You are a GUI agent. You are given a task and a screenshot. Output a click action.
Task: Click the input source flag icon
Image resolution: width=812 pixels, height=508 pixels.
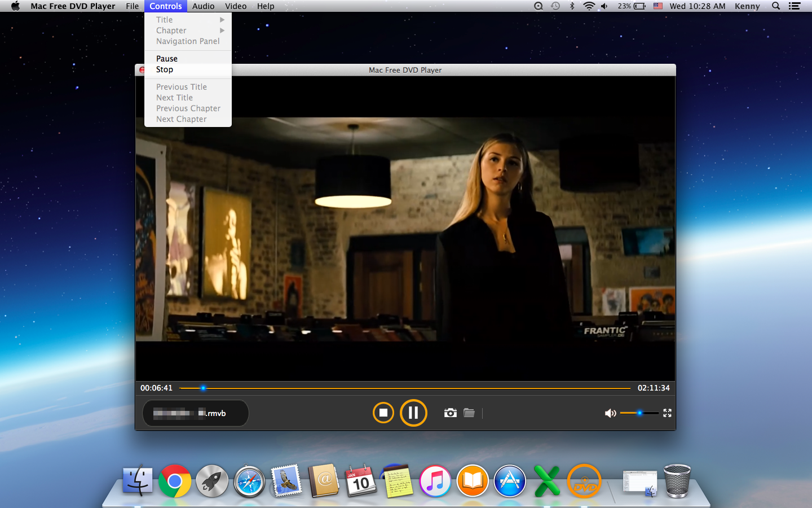click(658, 6)
